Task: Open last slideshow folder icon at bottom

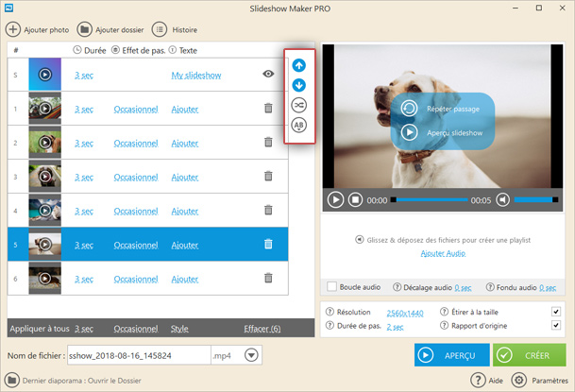Action: tap(12, 381)
